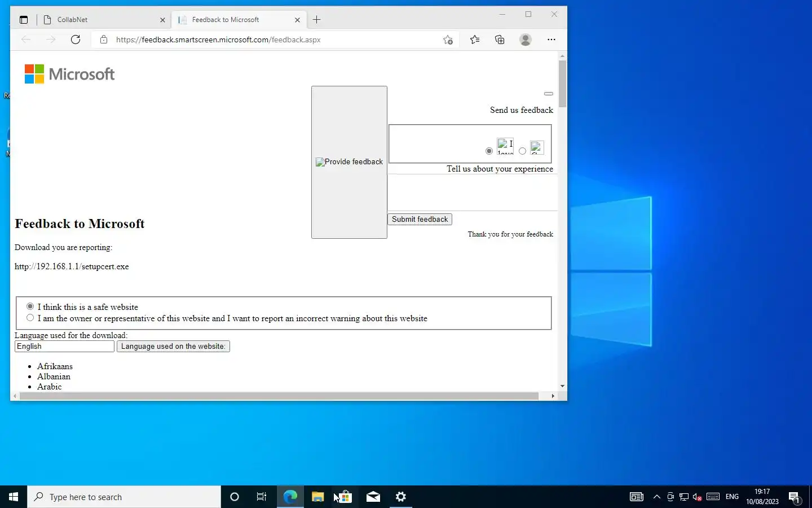The width and height of the screenshot is (812, 508).
Task: Click the scroll right arrow
Action: click(x=553, y=396)
